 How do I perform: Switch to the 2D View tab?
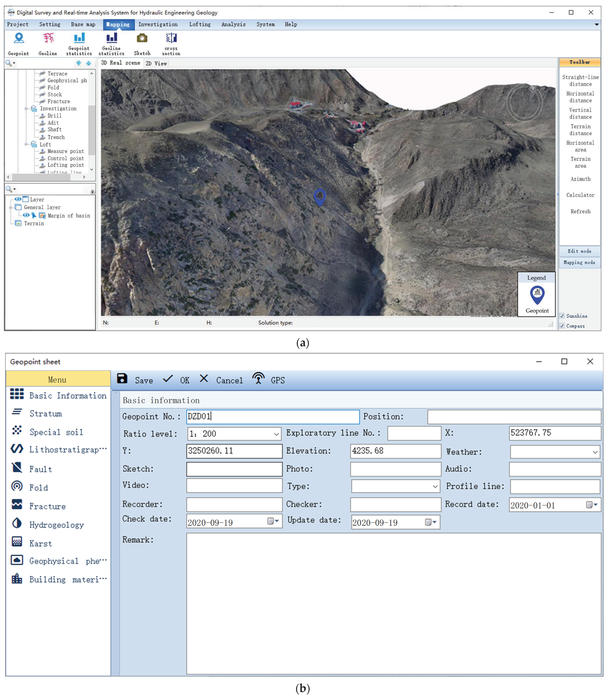point(156,64)
